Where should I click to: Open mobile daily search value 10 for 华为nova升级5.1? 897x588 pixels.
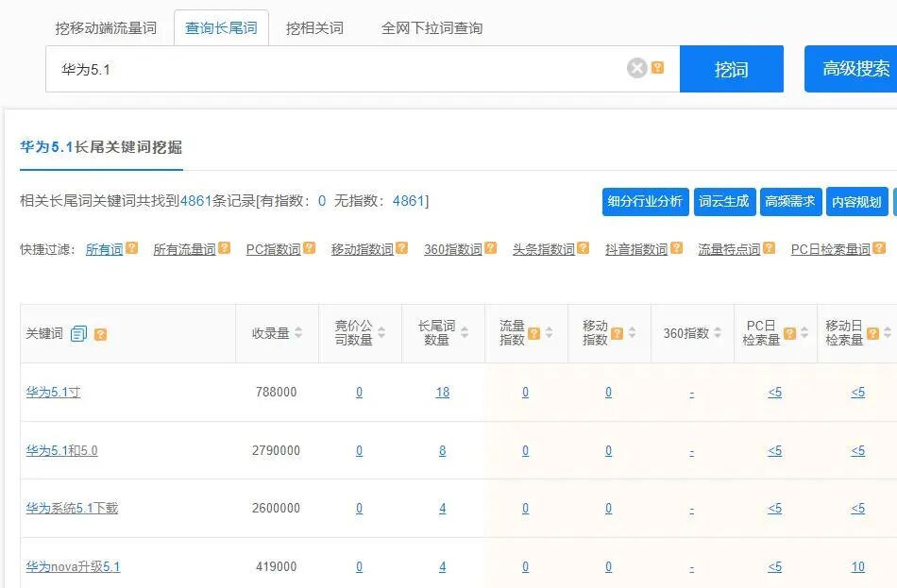pyautogui.click(x=857, y=567)
